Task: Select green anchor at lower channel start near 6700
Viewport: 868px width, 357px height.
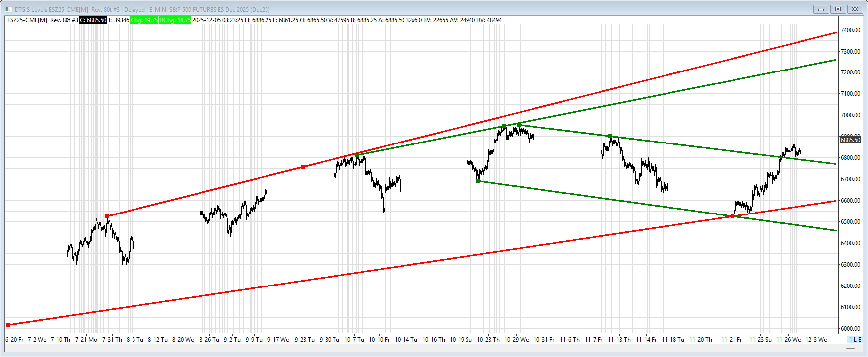Action: 478,181
